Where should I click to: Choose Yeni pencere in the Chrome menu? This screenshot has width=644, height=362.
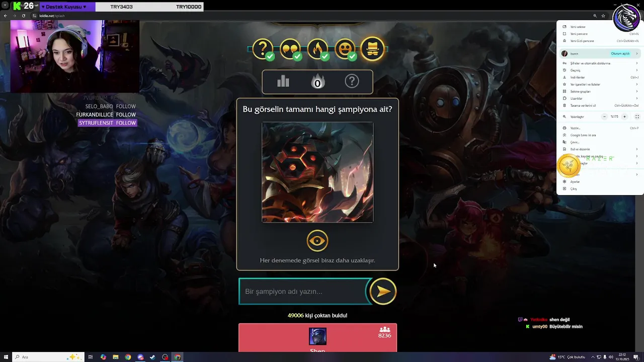600,34
